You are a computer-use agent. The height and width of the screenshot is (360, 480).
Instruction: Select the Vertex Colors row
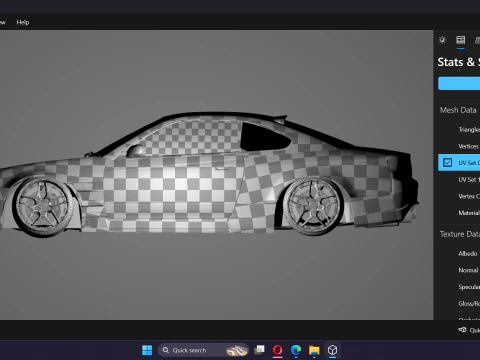(459, 196)
